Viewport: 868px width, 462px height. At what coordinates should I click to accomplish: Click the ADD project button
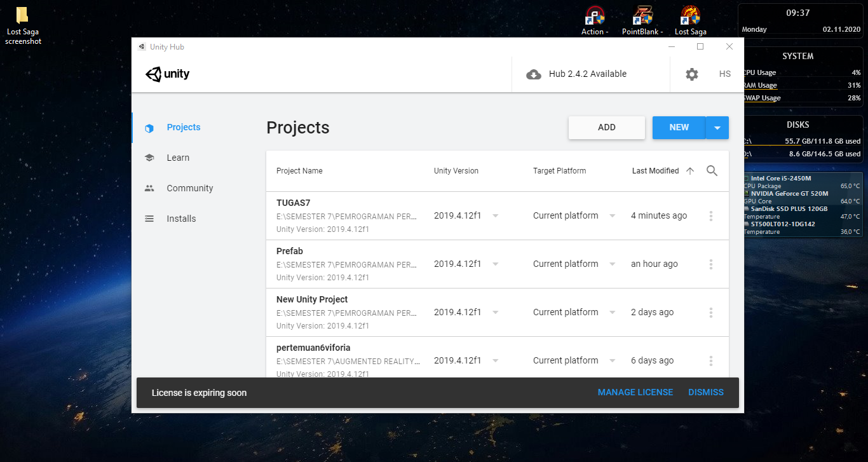607,127
